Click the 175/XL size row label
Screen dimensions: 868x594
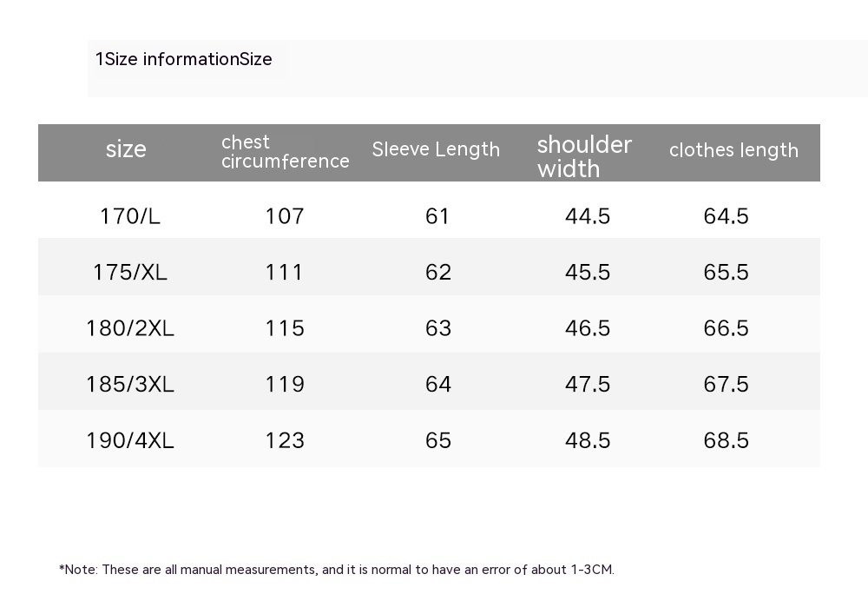click(130, 272)
